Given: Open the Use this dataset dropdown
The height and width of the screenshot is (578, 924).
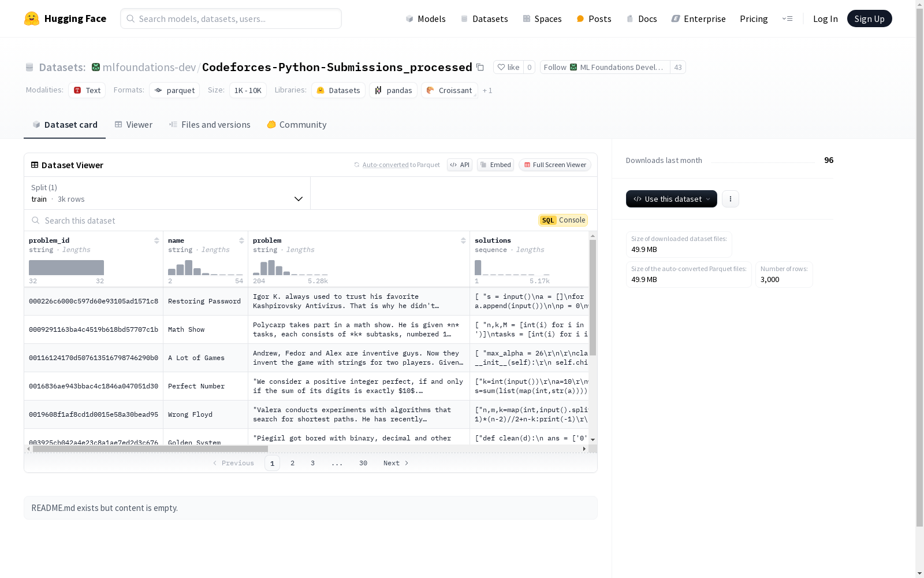Looking at the screenshot, I should tap(671, 199).
